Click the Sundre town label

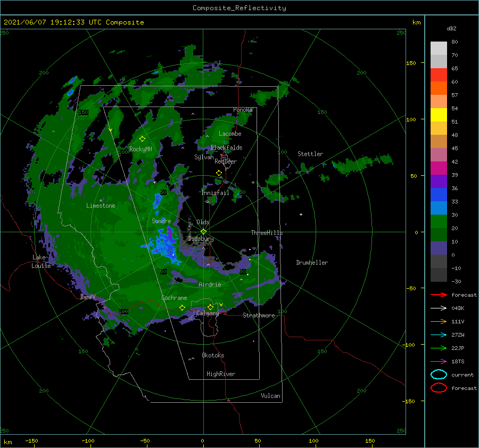point(161,221)
